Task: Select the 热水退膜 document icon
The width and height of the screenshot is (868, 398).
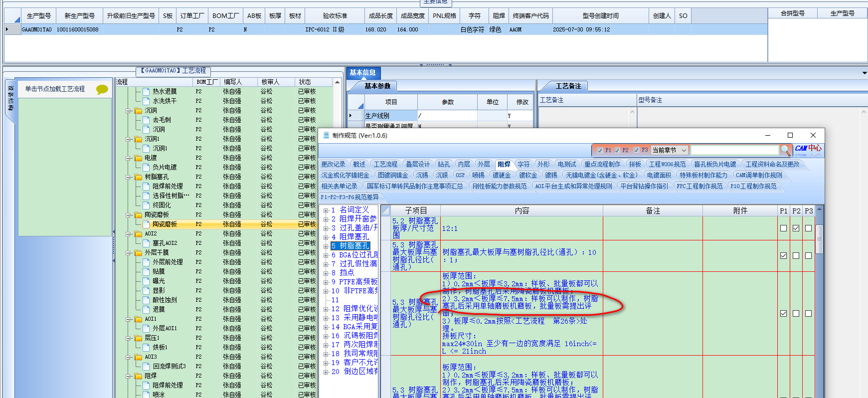Action: click(146, 91)
